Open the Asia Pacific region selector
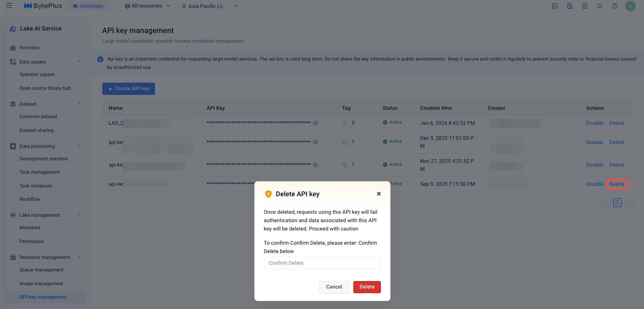The width and height of the screenshot is (644, 309). coord(210,6)
